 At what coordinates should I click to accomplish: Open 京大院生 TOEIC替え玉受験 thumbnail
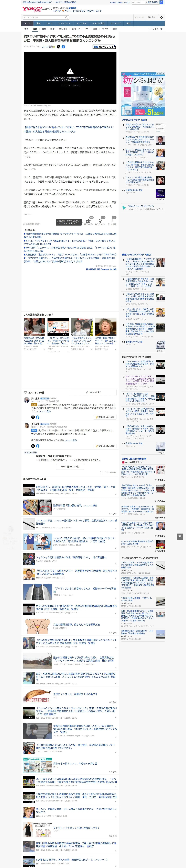pyautogui.click(x=34, y=327)
